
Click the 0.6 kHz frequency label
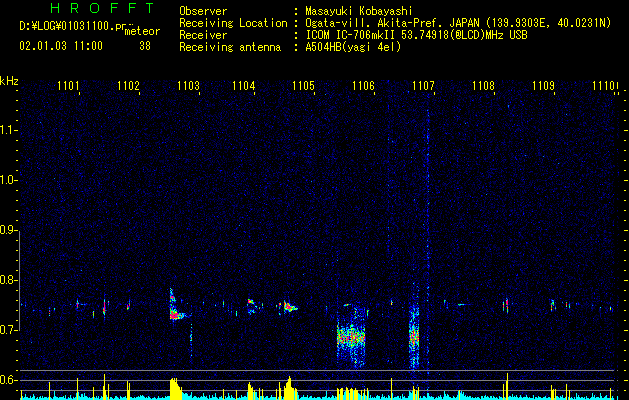tap(8, 380)
